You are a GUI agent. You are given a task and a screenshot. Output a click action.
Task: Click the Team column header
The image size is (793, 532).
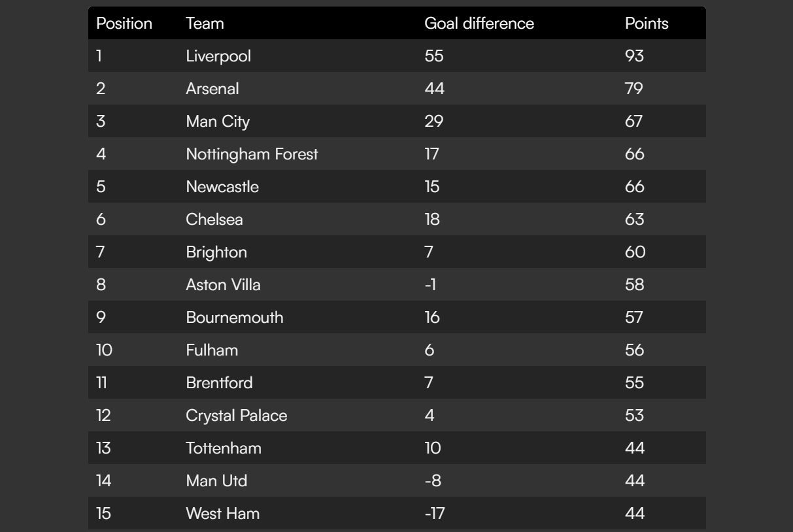[205, 24]
